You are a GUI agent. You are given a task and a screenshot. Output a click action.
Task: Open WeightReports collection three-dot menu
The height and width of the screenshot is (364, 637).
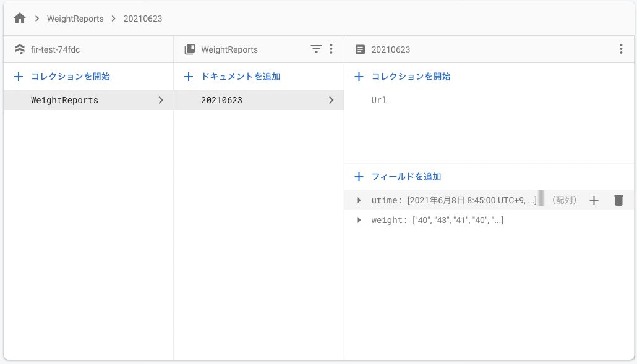[x=331, y=49]
